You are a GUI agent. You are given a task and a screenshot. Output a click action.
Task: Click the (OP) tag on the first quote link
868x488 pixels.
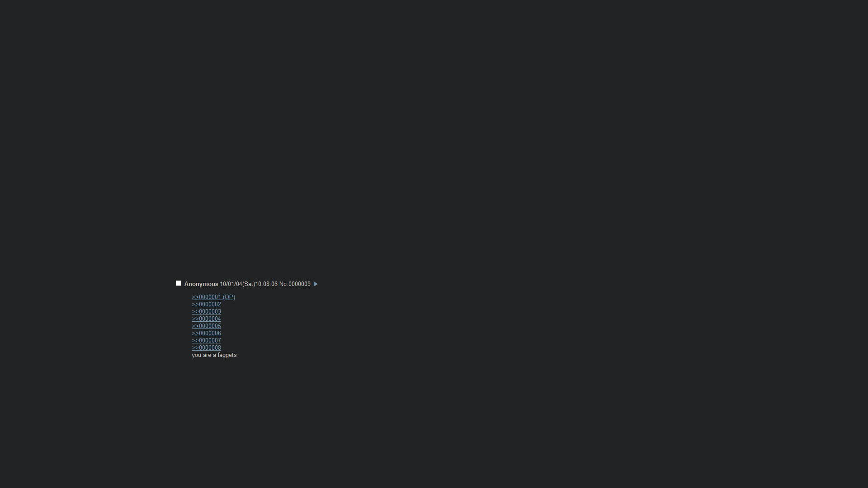229,297
